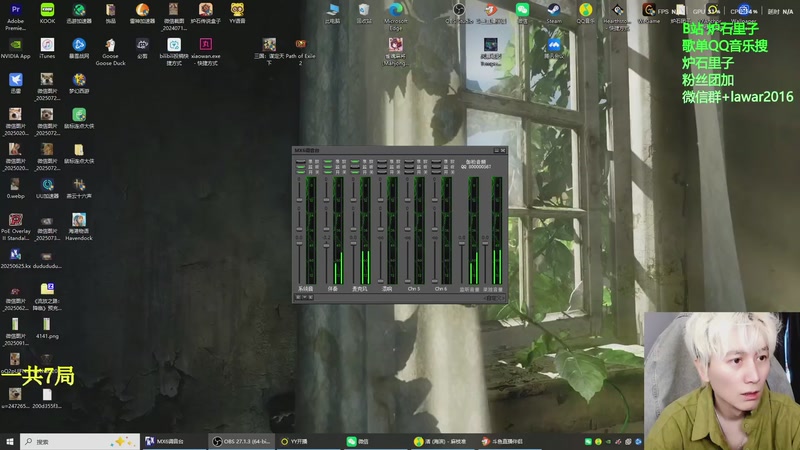Click the 系统音 main volume fader knob
The height and width of the screenshot is (450, 800).
(299, 243)
